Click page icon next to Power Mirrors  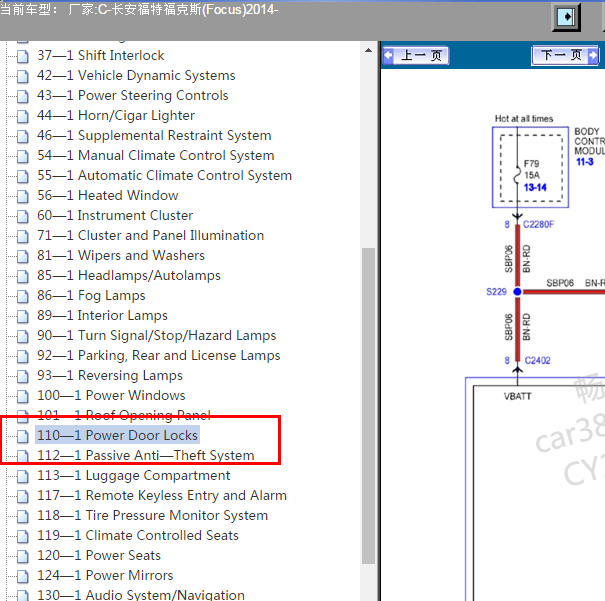(x=23, y=577)
